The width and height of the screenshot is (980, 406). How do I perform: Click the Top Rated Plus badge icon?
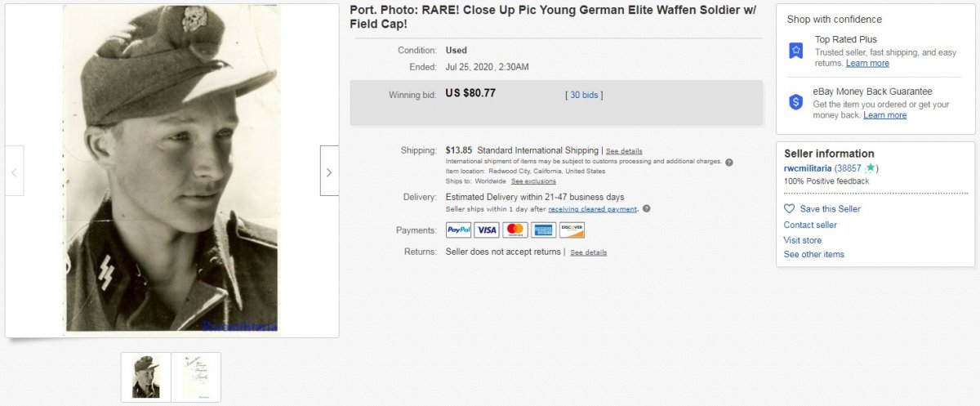[795, 51]
